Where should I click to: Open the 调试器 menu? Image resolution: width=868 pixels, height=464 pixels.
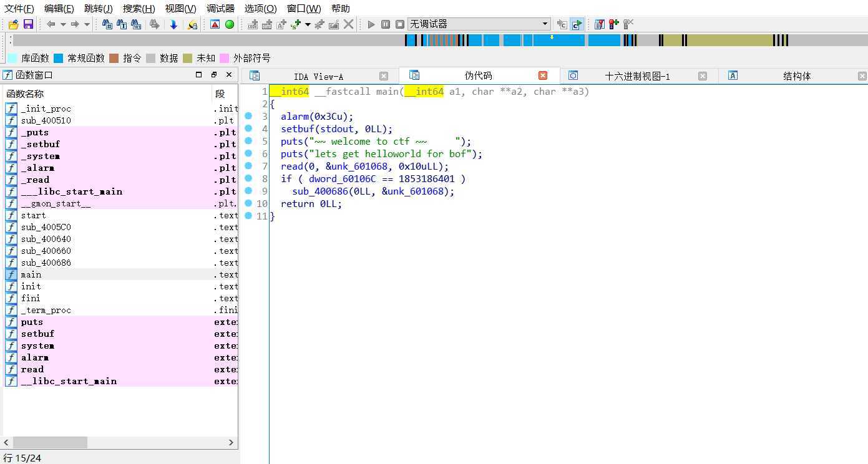pyautogui.click(x=220, y=9)
